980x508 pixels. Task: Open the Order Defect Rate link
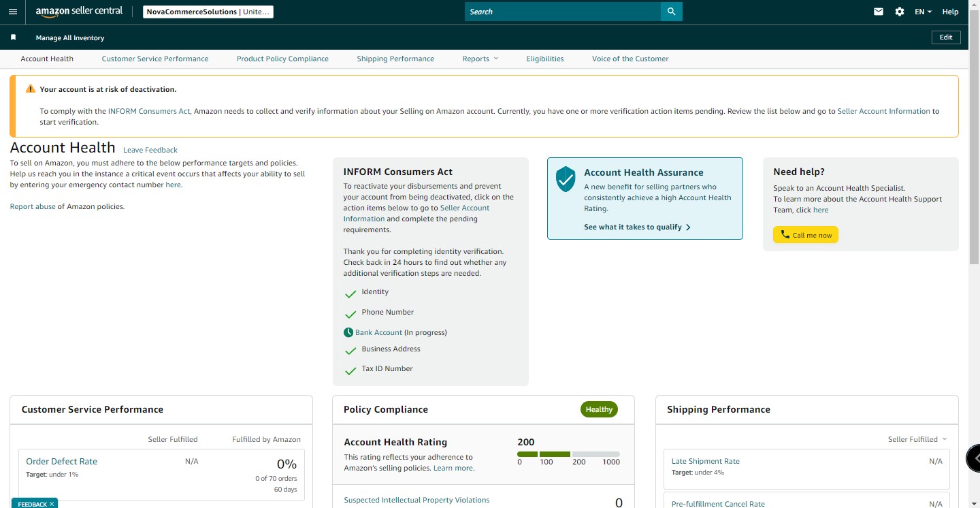coord(61,461)
